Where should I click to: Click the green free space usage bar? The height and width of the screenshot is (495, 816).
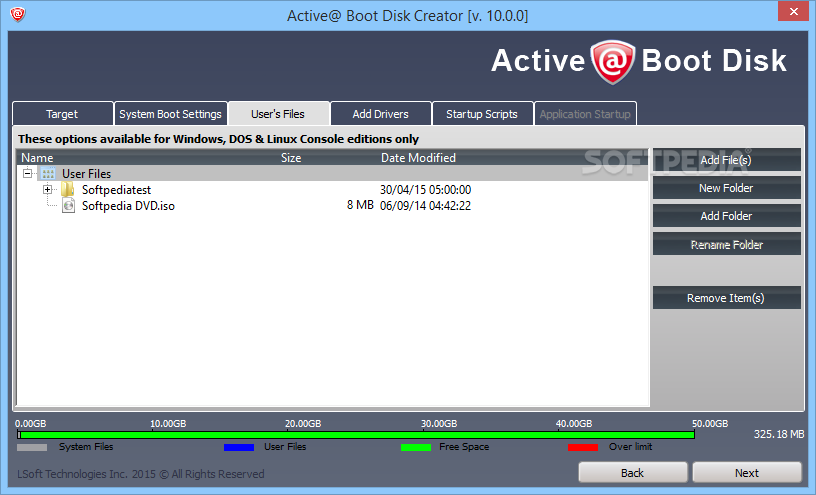(x=356, y=435)
